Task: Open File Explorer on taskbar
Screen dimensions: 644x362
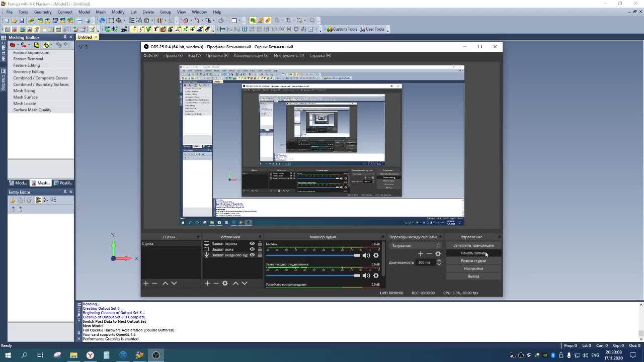Action: point(73,355)
